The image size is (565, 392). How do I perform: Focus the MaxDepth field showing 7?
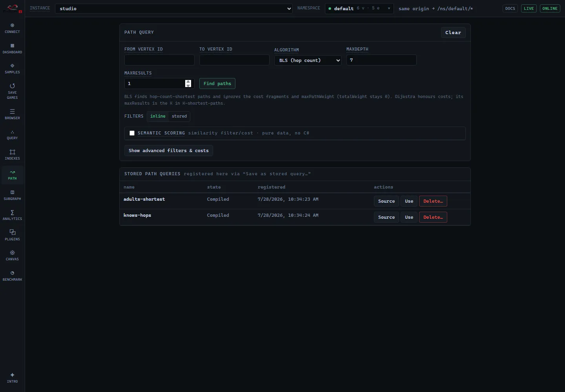[x=381, y=60]
